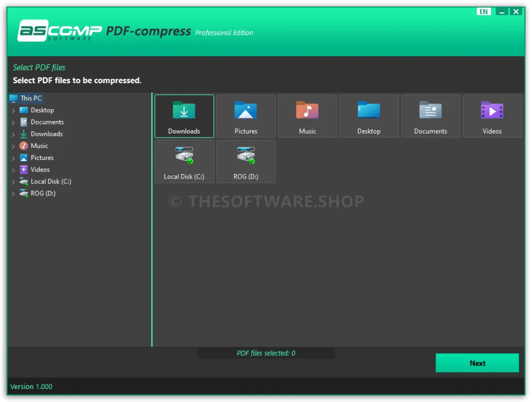Expand the ROG (D:) tree node

pyautogui.click(x=13, y=194)
